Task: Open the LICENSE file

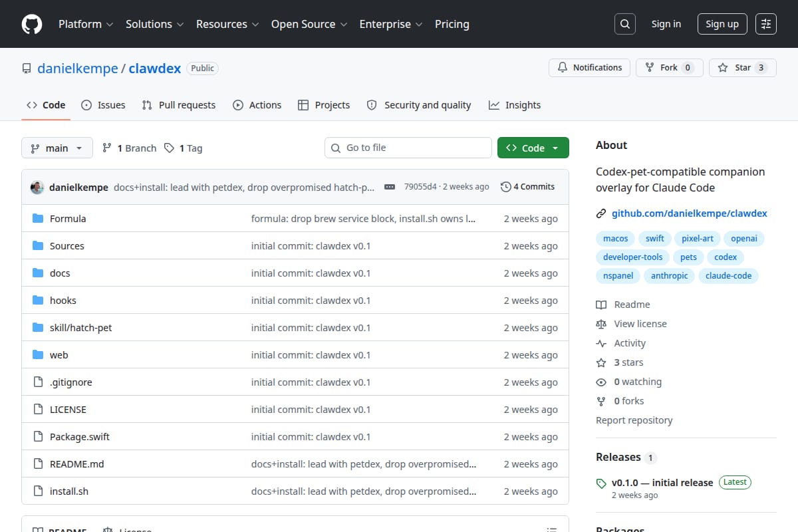Action: point(68,410)
